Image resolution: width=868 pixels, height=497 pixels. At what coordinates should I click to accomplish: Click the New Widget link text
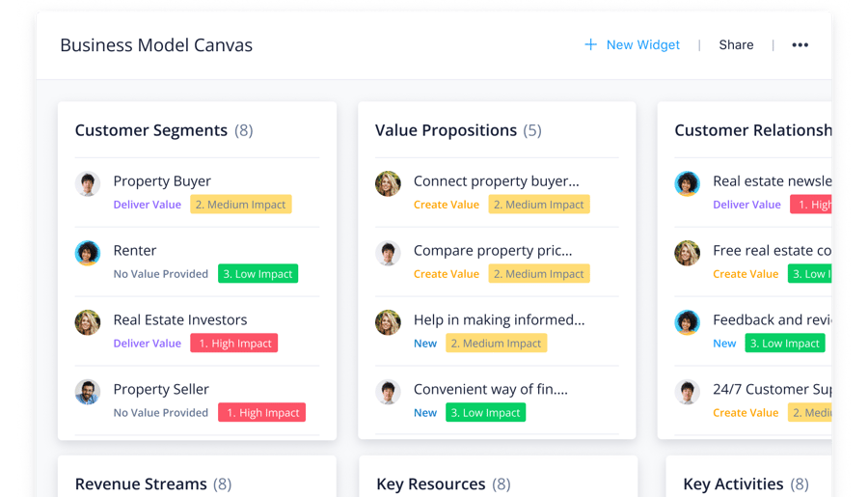tap(642, 45)
